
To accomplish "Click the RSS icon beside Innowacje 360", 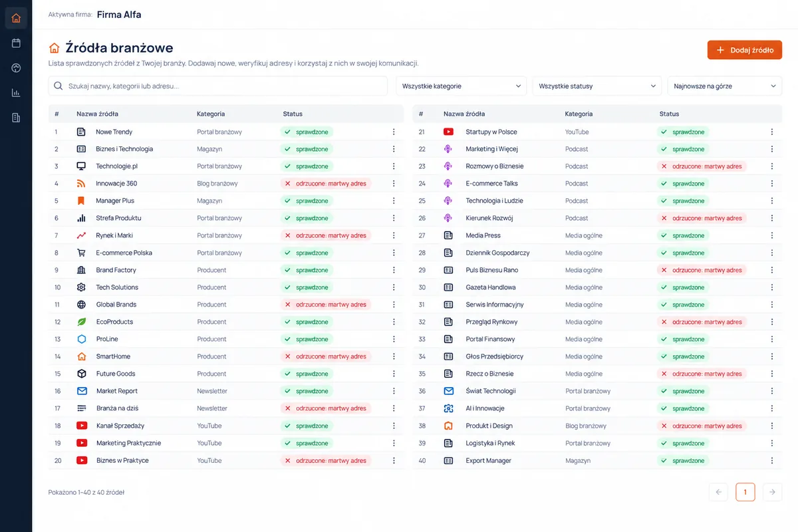I will pos(81,184).
